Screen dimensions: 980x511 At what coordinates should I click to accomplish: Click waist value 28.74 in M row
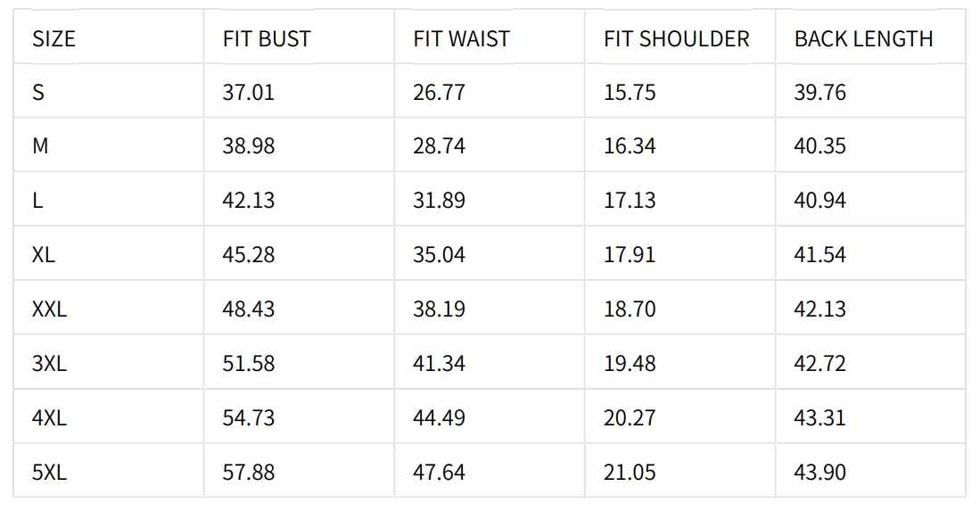439,146
